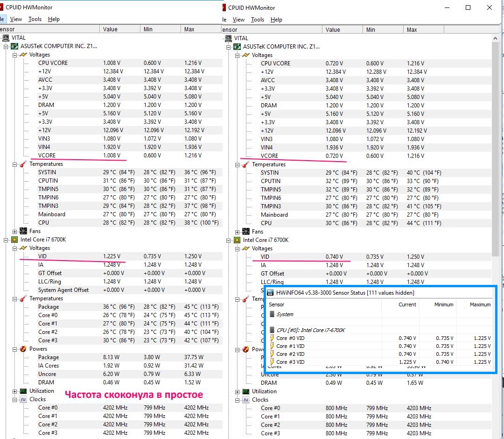Image resolution: width=504 pixels, height=439 pixels.
Task: Click the Fans icon in right window
Action: point(246,232)
